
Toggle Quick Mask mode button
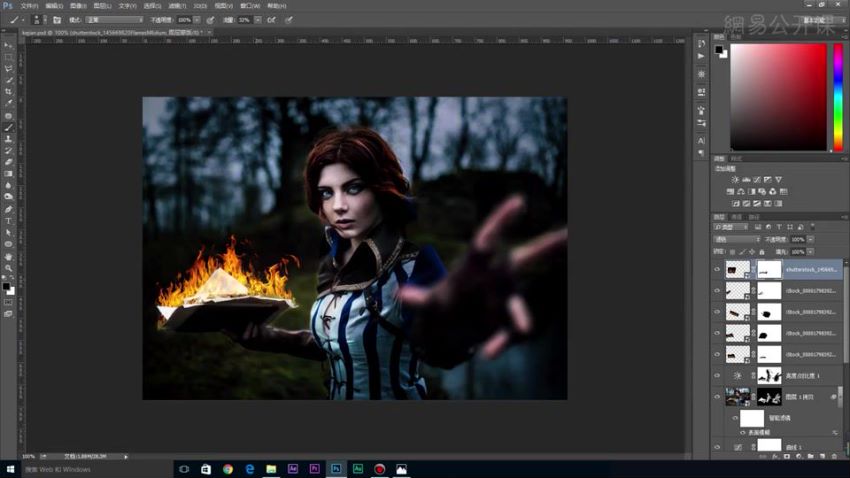click(x=8, y=302)
